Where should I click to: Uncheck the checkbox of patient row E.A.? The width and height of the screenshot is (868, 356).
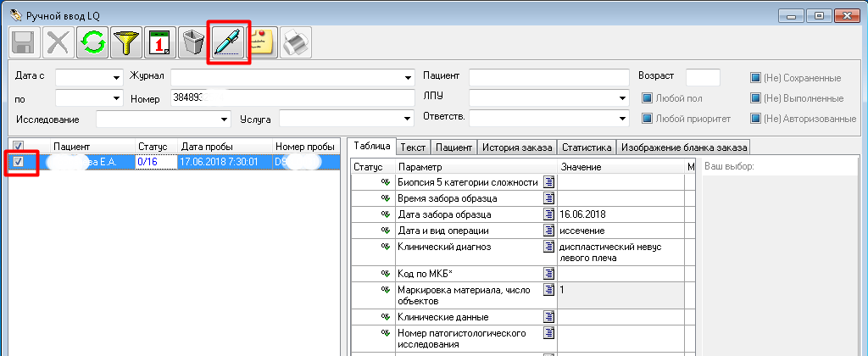tap(19, 162)
